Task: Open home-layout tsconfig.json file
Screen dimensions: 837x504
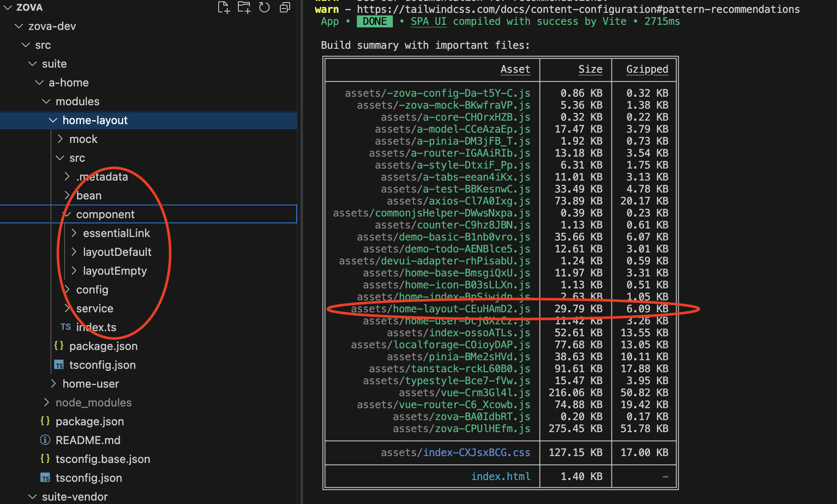Action: (102, 365)
